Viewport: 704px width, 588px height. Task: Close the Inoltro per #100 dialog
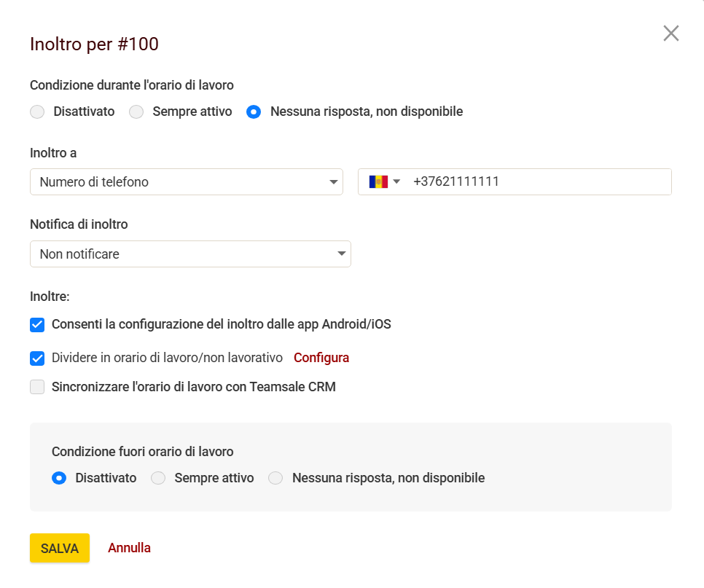pyautogui.click(x=670, y=34)
